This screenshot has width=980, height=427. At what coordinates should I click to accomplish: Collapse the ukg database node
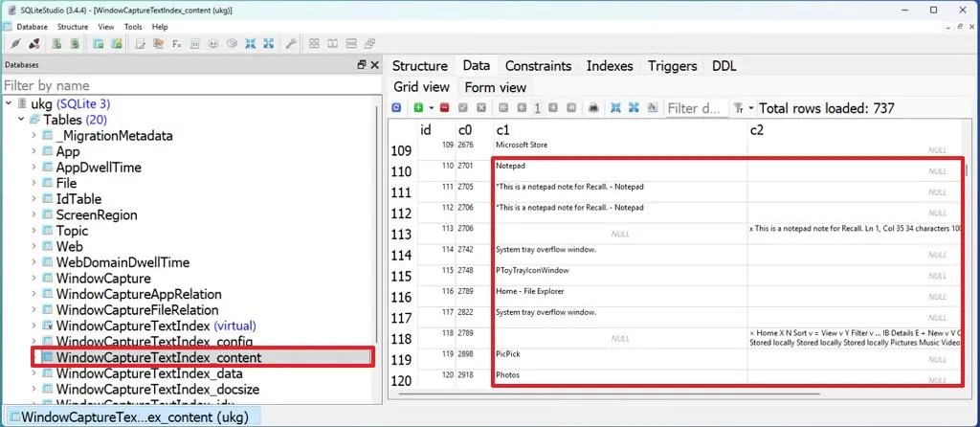pos(8,103)
